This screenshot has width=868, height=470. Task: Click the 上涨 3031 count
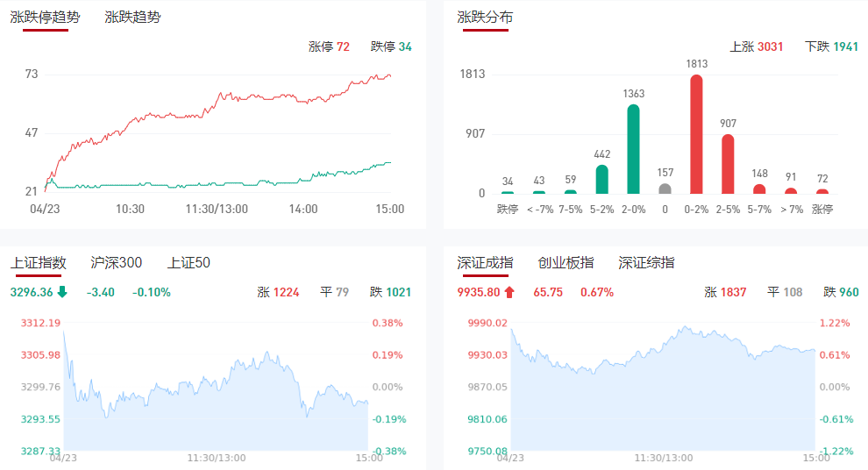pos(757,46)
